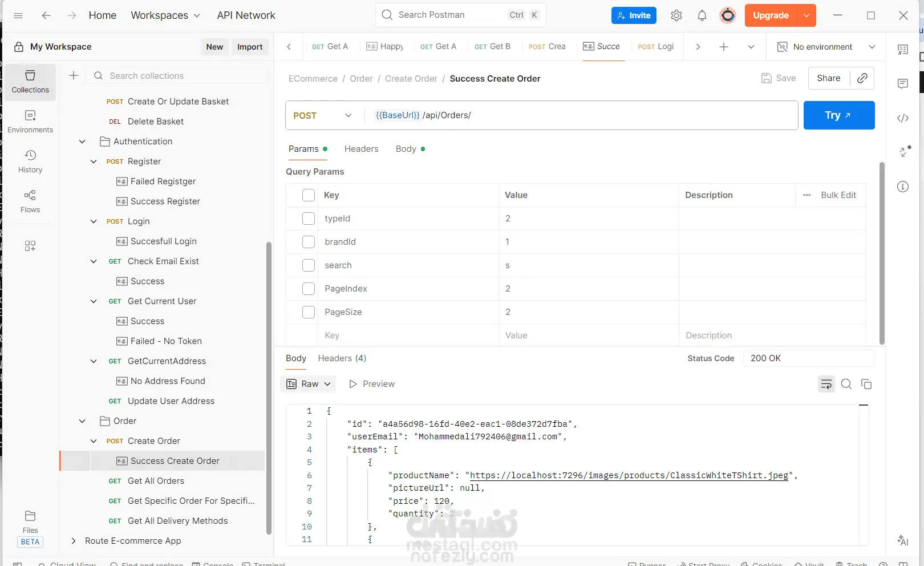Open the info icon in right sidebar
The width and height of the screenshot is (924, 566).
[x=903, y=187]
